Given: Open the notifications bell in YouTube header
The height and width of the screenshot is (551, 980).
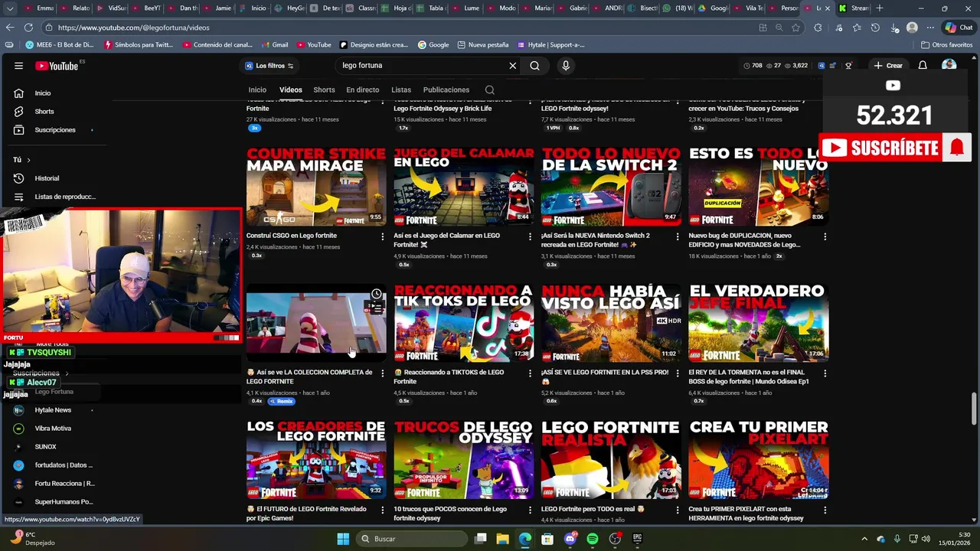Looking at the screenshot, I should point(923,66).
